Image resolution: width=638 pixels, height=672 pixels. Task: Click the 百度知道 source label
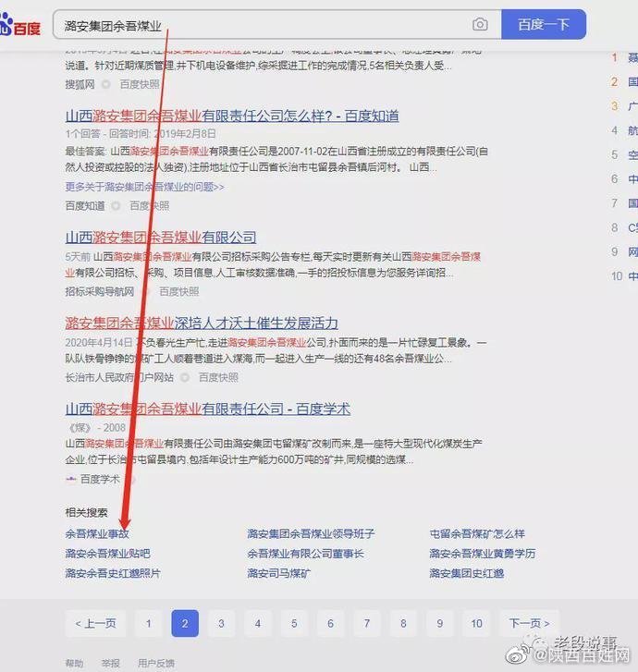pyautogui.click(x=85, y=206)
